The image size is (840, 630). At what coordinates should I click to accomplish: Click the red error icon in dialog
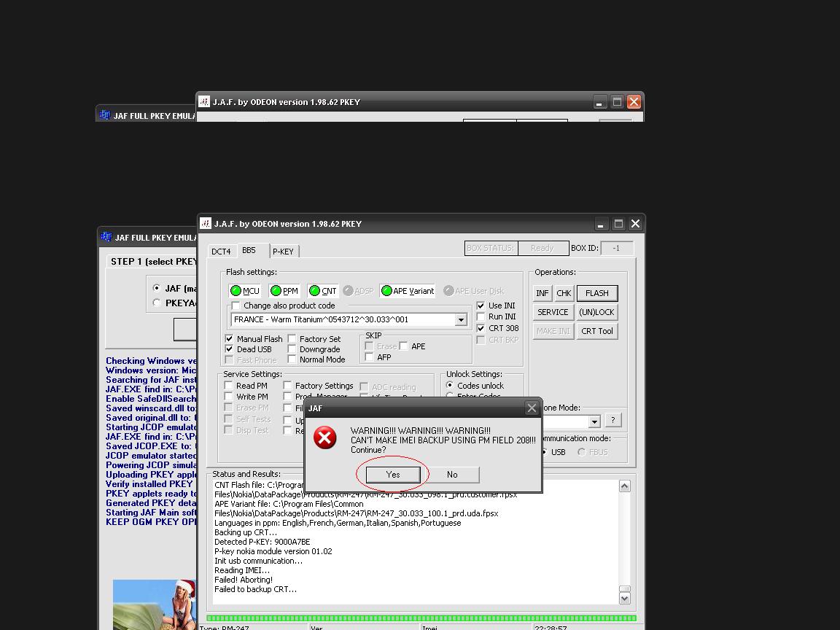point(324,437)
